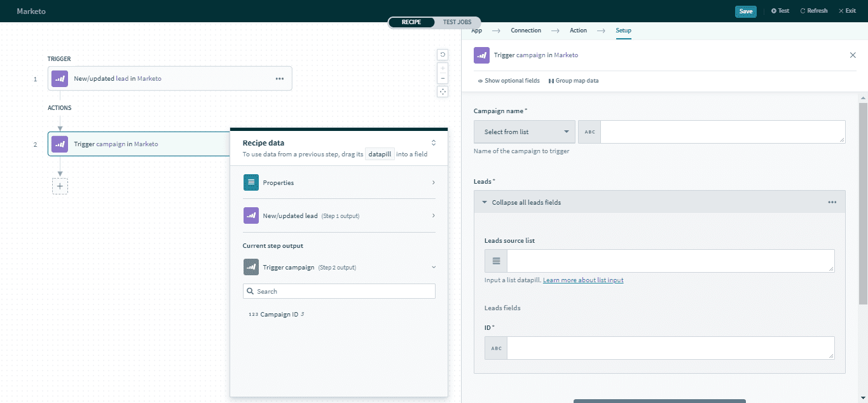Open Learn more about list input link

pyautogui.click(x=582, y=280)
